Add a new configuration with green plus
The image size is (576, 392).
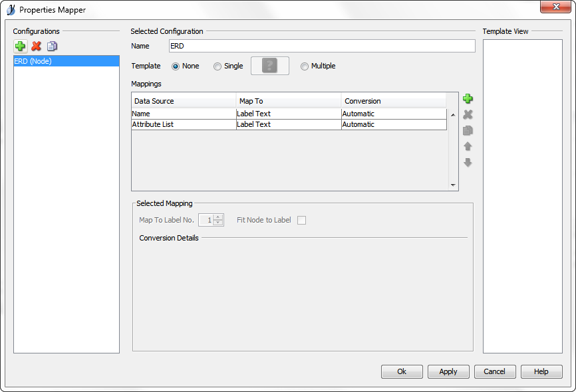click(20, 46)
